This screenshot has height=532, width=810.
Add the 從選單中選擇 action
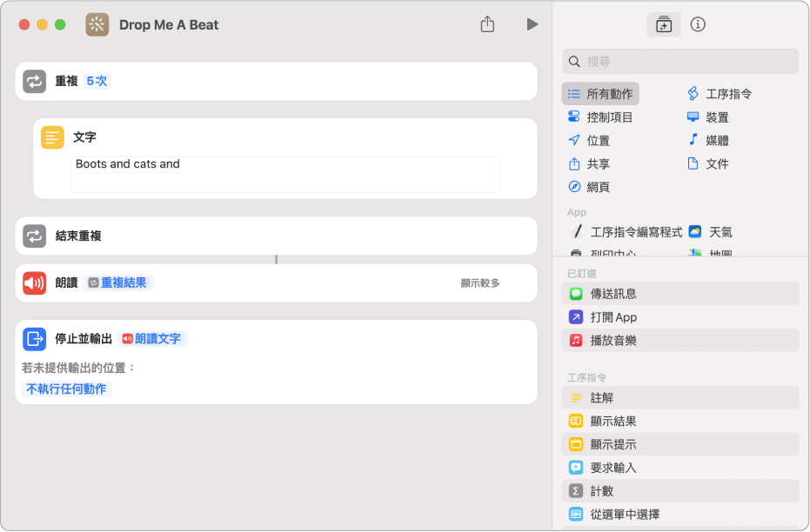[x=680, y=514]
